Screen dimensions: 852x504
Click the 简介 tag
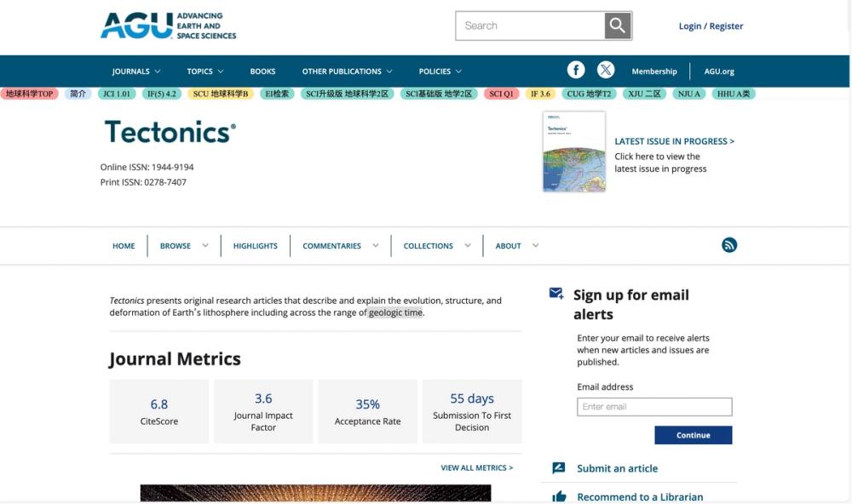tap(78, 94)
